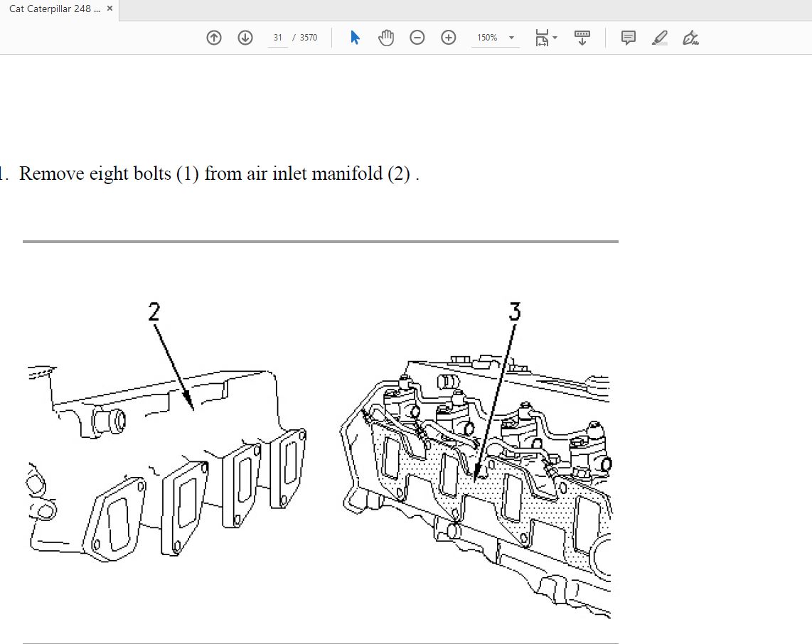812x644 pixels.
Task: Open the 150% zoom level dropdown
Action: tap(511, 38)
